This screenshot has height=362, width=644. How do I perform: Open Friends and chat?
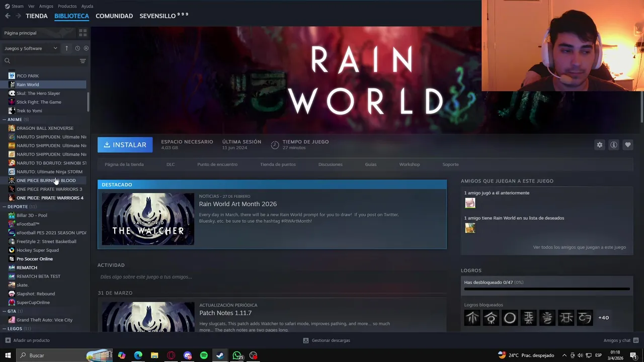tap(620, 340)
